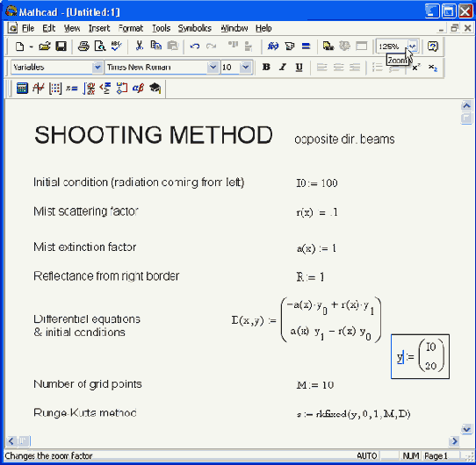This screenshot has width=476, height=465.
Task: Open the Resource Center graduation cap icon
Action: click(155, 89)
